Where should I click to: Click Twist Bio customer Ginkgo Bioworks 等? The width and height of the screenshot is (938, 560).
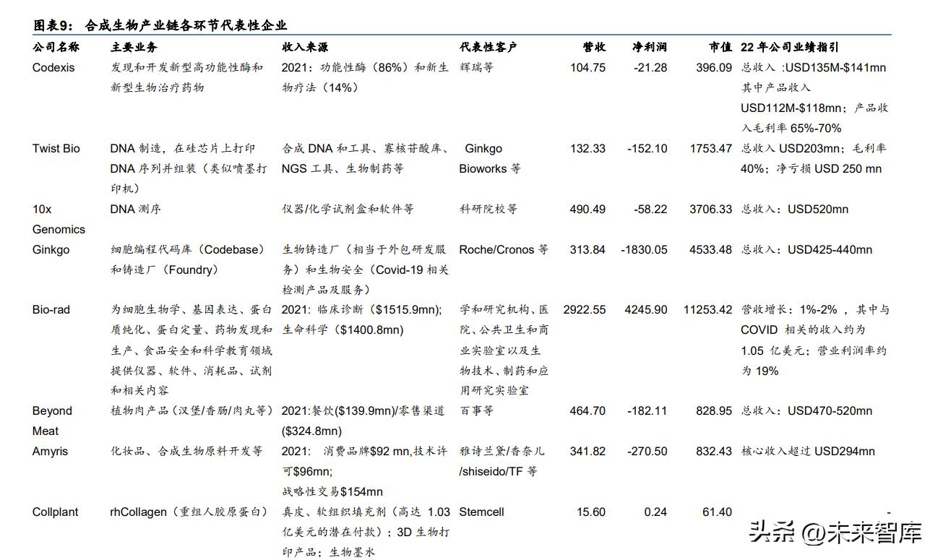coord(490,158)
